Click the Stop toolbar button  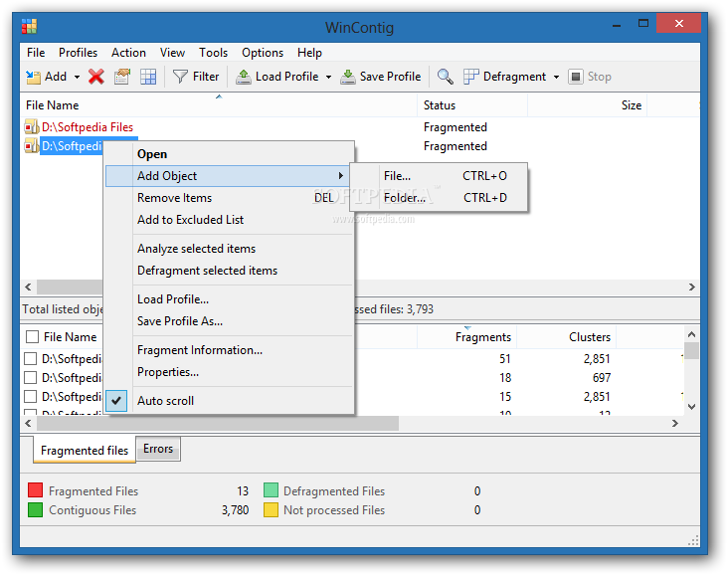coord(590,77)
